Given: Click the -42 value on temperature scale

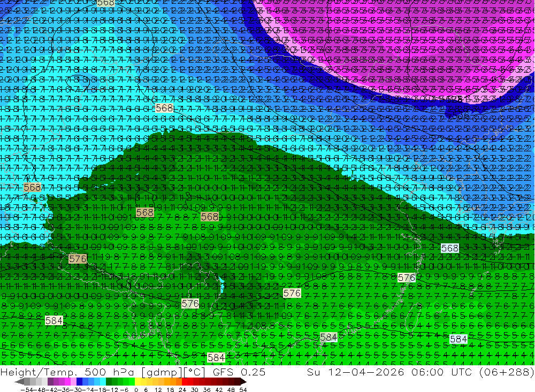Looking at the screenshot, I should click(x=52, y=390).
